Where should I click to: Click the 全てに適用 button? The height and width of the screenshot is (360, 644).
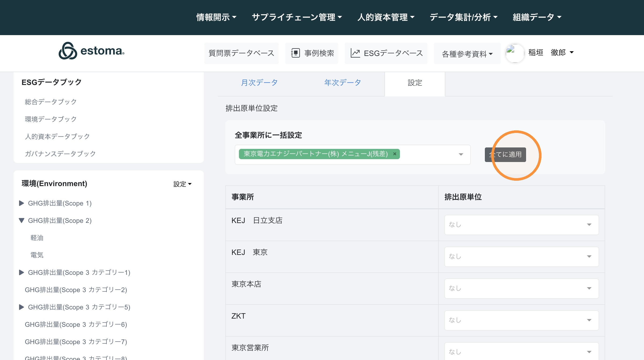coord(505,154)
